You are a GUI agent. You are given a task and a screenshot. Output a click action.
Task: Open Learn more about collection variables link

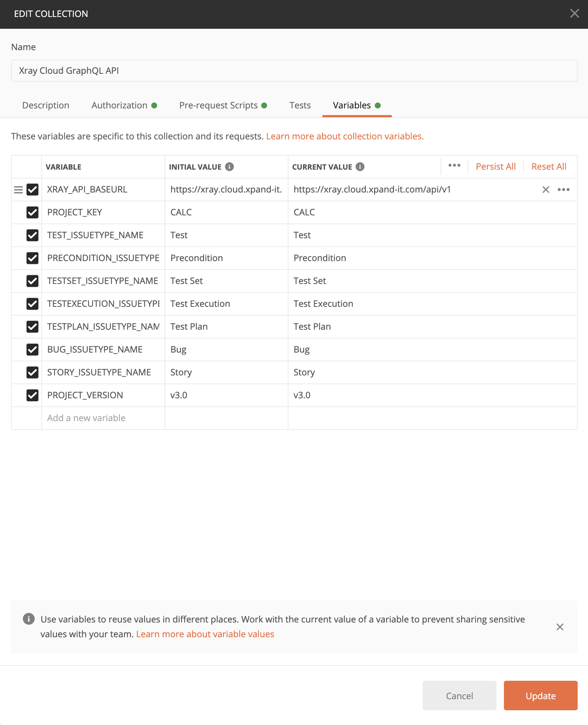pos(345,136)
